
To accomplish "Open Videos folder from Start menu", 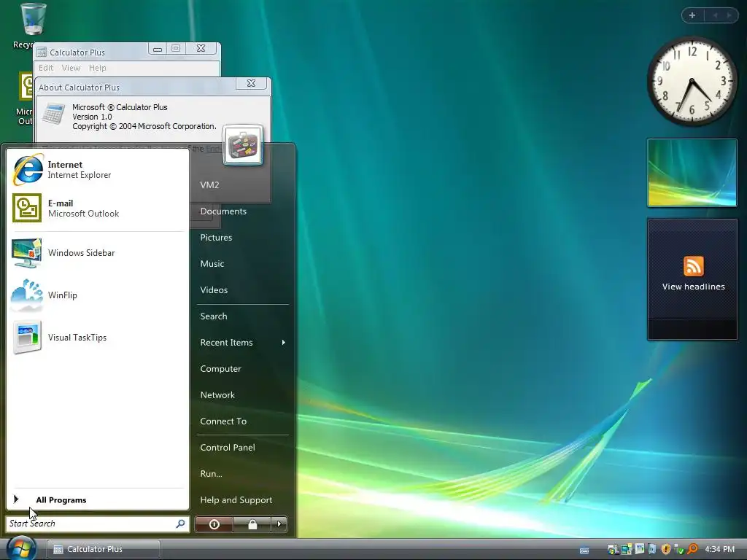I will tap(214, 289).
